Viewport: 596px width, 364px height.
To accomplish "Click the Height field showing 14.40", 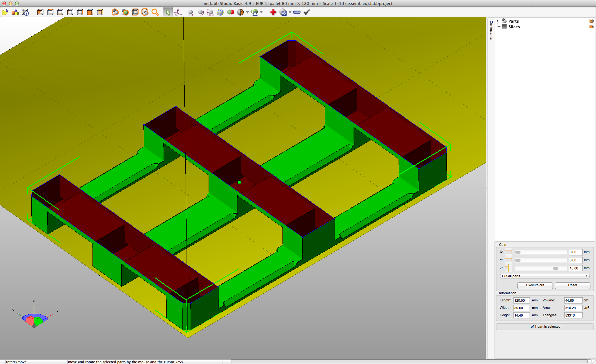I will [x=521, y=315].
